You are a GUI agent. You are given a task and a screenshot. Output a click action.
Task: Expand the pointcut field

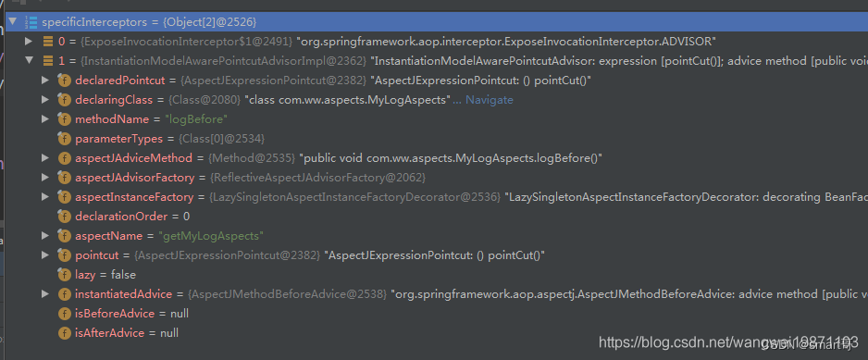tap(45, 254)
